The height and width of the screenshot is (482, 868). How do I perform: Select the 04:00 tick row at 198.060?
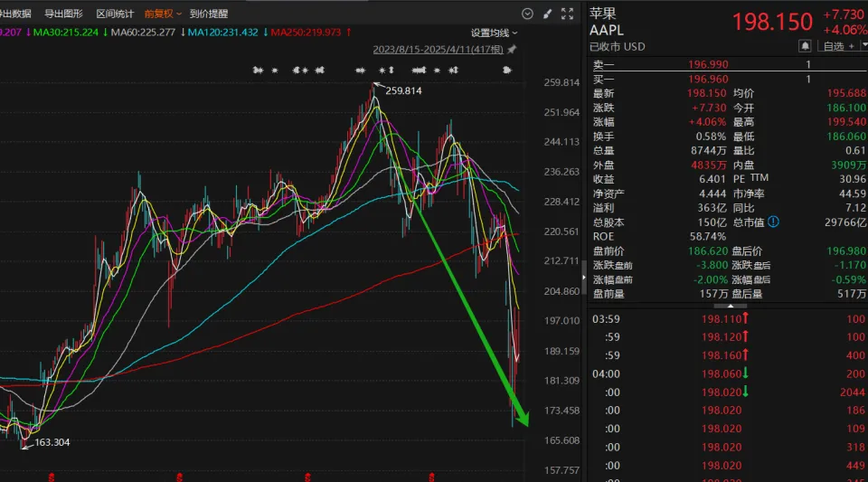(727, 373)
